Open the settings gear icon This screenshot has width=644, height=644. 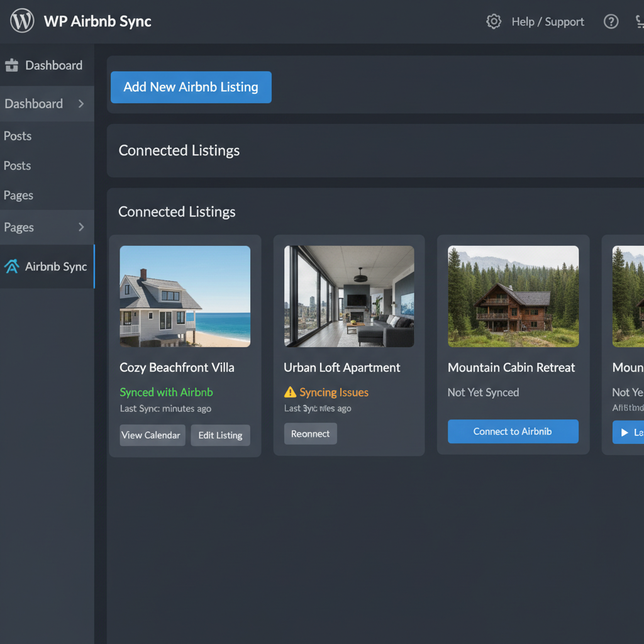(494, 21)
